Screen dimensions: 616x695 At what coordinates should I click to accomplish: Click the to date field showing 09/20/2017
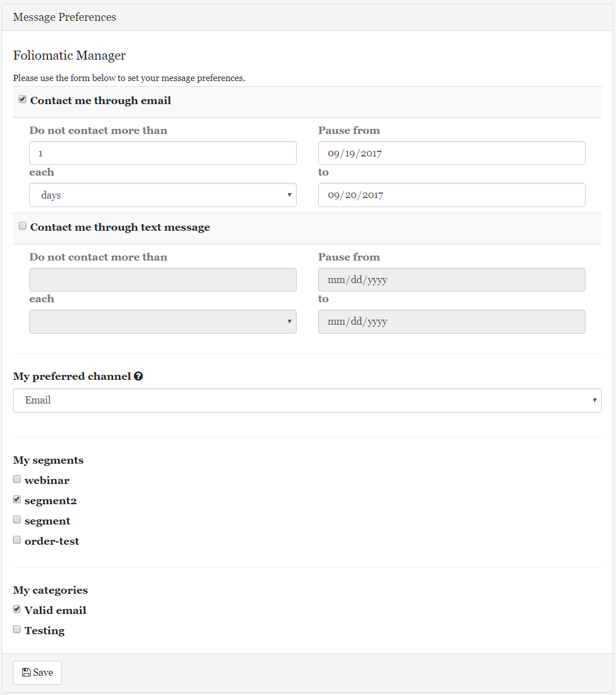coord(451,195)
